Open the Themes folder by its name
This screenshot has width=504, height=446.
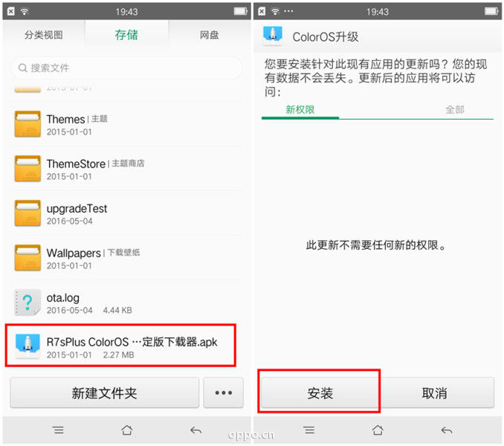[65, 119]
